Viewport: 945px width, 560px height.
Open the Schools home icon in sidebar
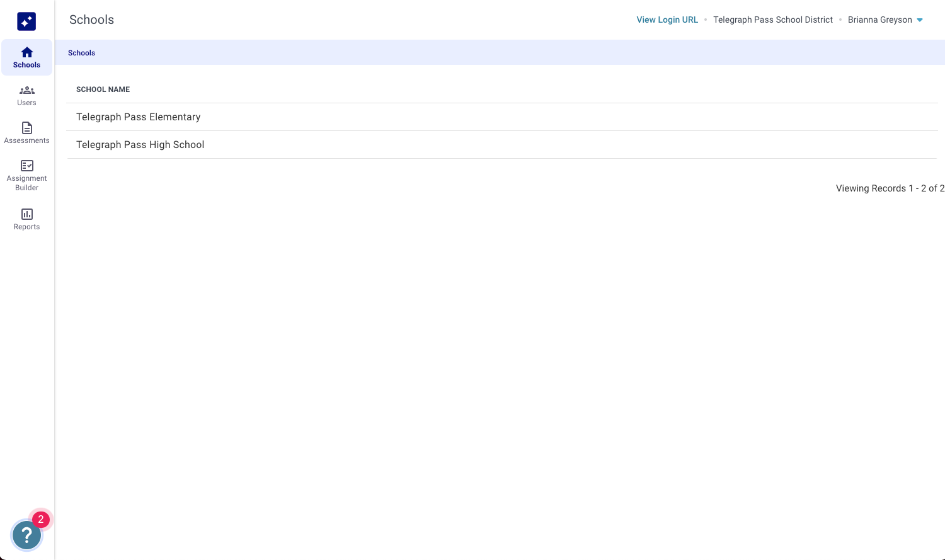26,52
